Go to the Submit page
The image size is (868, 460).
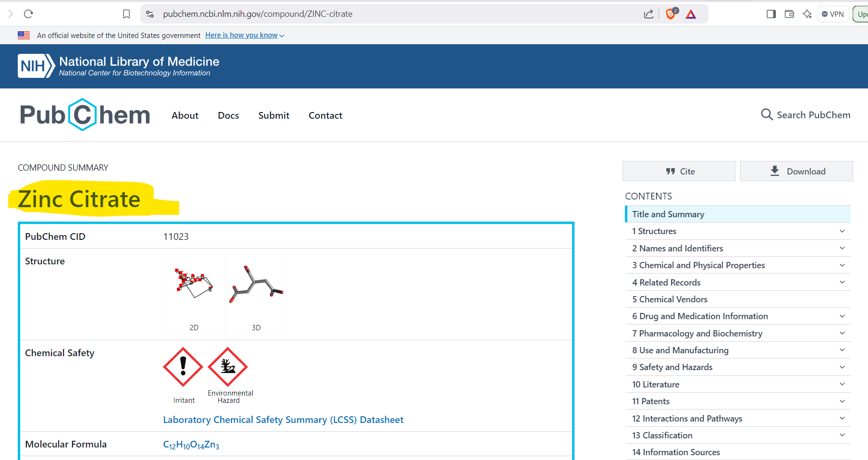pos(274,115)
